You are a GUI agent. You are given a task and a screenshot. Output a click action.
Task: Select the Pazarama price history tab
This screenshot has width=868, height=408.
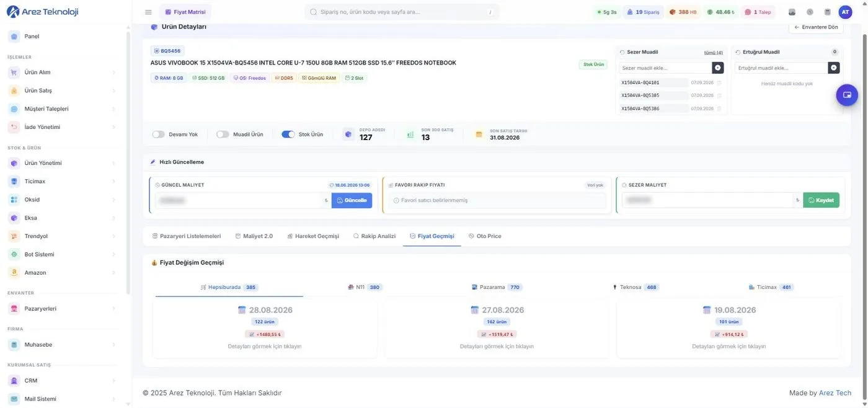497,287
